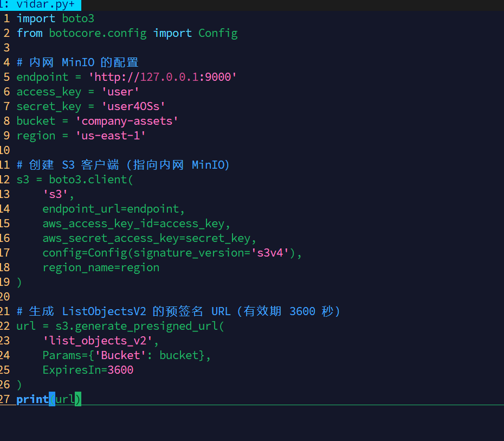Click the 'list_objects_v2' string on line 23
This screenshot has width=504, height=441.
(98, 341)
